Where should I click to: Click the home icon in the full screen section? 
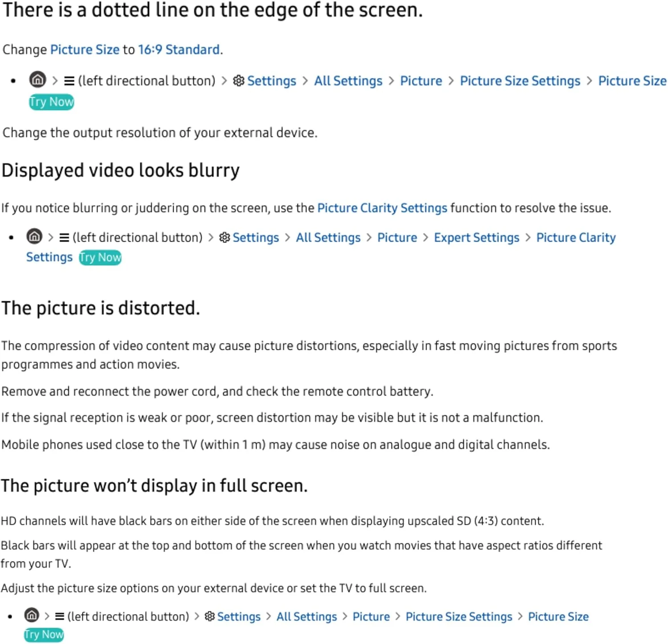(x=32, y=616)
